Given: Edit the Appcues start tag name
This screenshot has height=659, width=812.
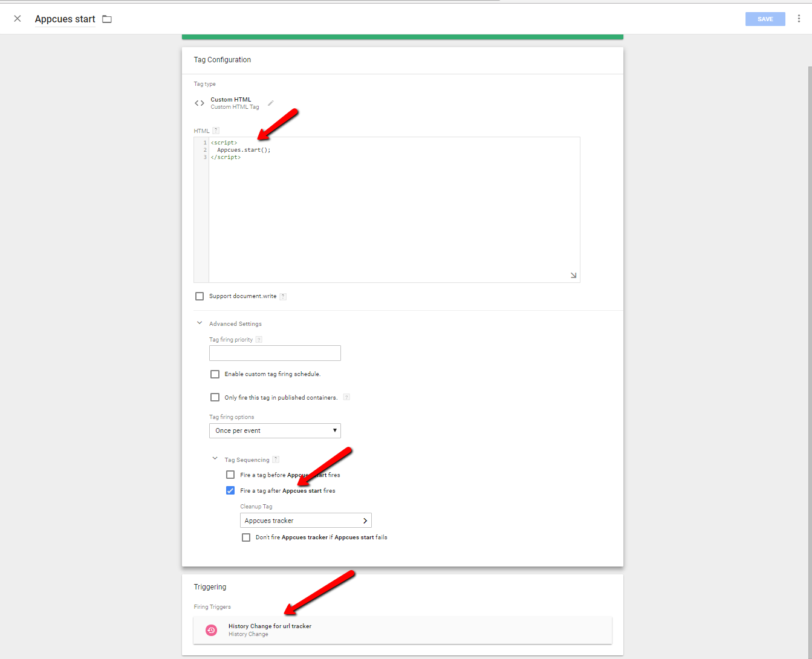Looking at the screenshot, I should point(65,19).
